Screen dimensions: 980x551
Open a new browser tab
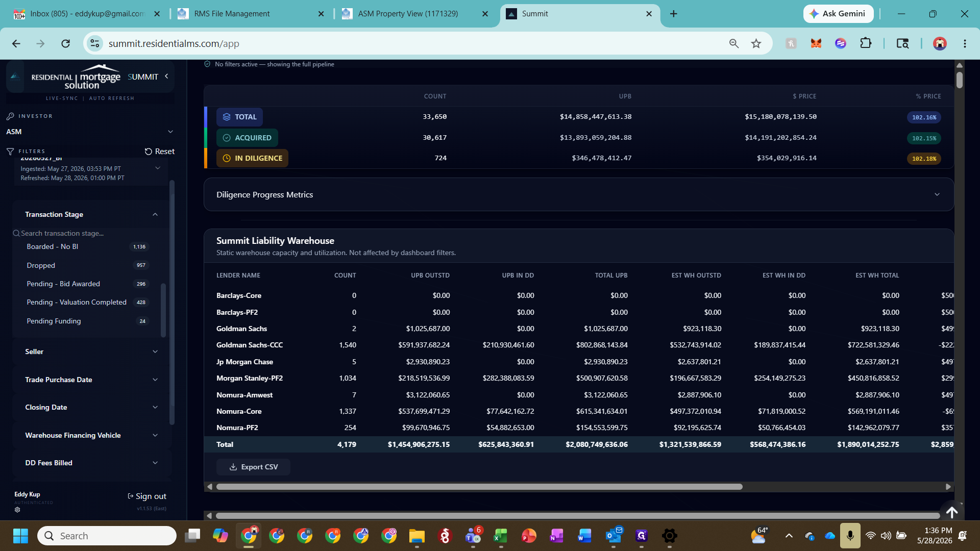point(674,14)
